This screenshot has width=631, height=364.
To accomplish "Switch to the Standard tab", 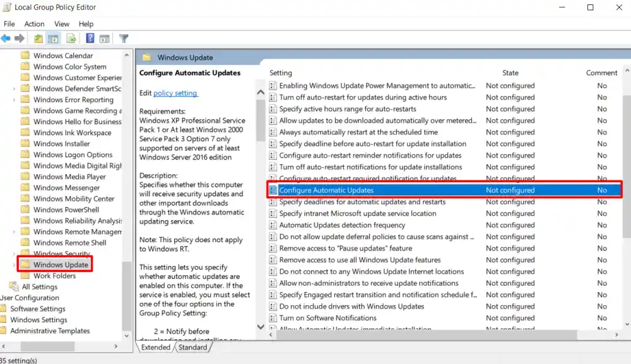I will click(192, 347).
